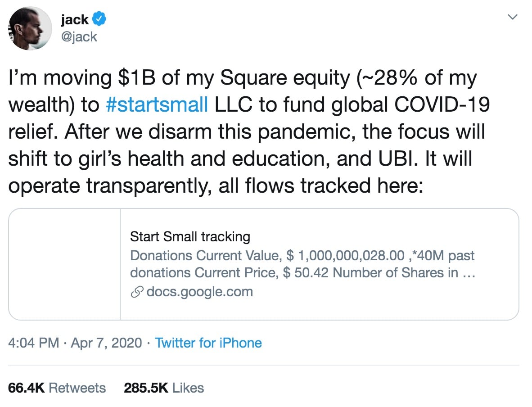Click the word "COVID-19" in the tweet
Viewport: 532px width, 407px height.
pyautogui.click(x=441, y=104)
